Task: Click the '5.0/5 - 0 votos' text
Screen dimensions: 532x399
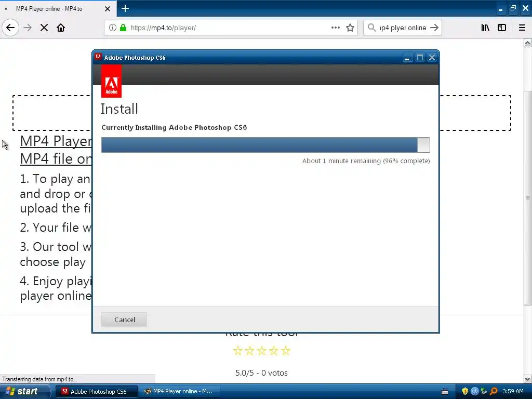Action: click(262, 373)
